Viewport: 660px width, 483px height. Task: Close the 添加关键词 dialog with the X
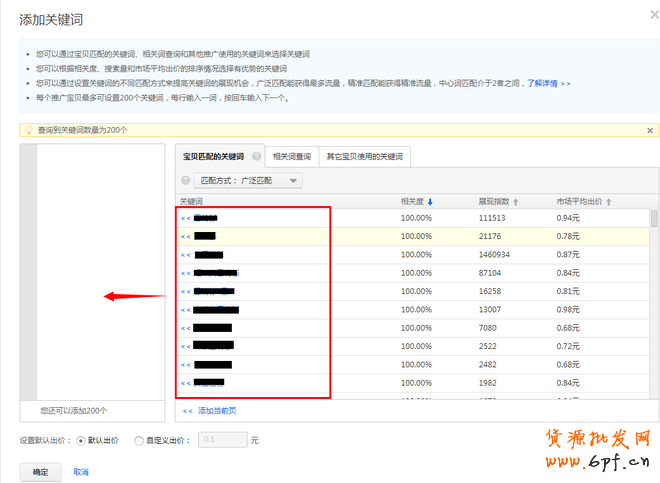pyautogui.click(x=642, y=14)
